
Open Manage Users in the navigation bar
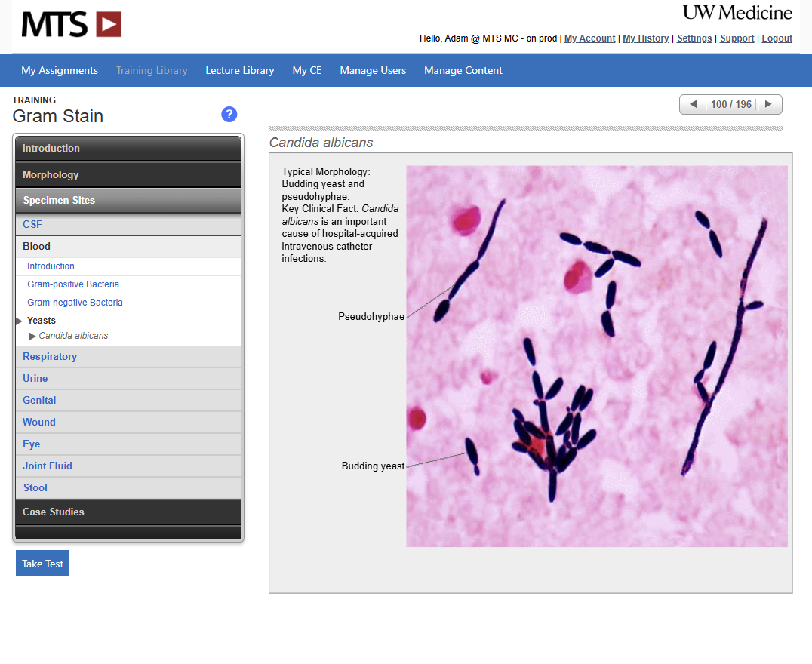pos(373,70)
